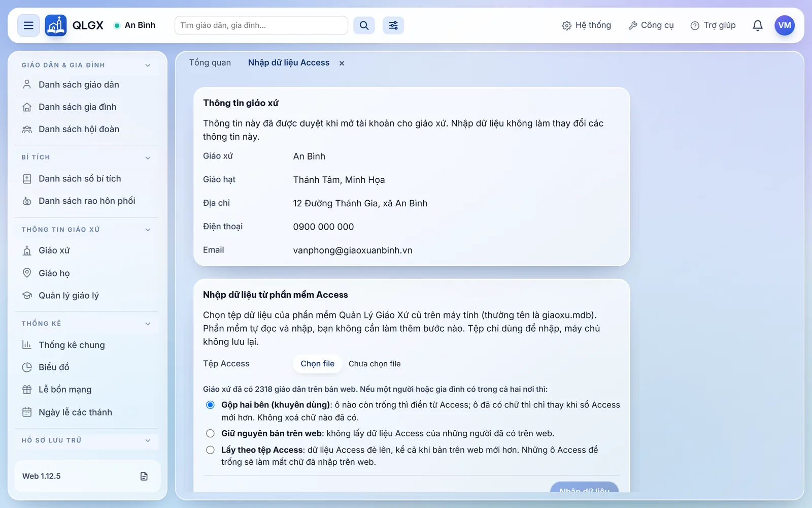Click the magnifier search button
Screen dimensions: 812x508
[364, 25]
